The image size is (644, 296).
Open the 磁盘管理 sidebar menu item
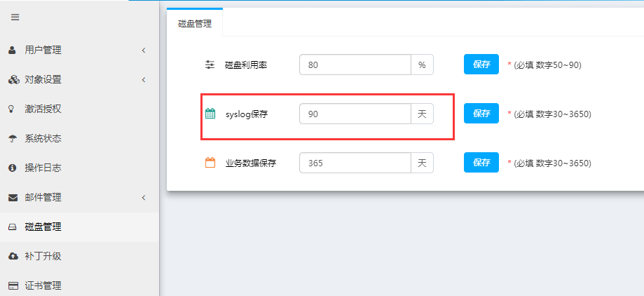[x=43, y=227]
